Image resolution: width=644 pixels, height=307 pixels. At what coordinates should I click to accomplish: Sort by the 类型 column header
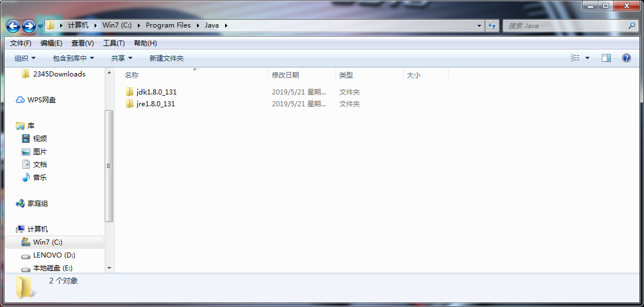[346, 75]
